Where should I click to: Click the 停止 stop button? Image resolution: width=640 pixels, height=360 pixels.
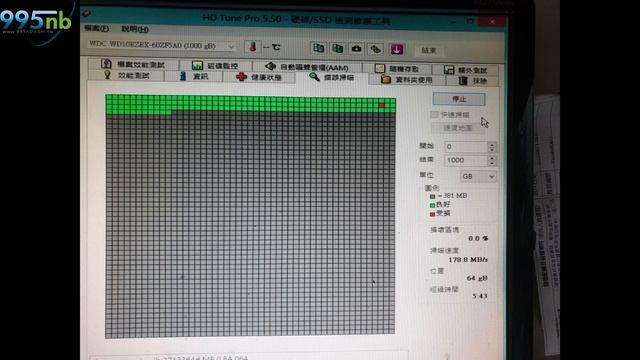[459, 99]
